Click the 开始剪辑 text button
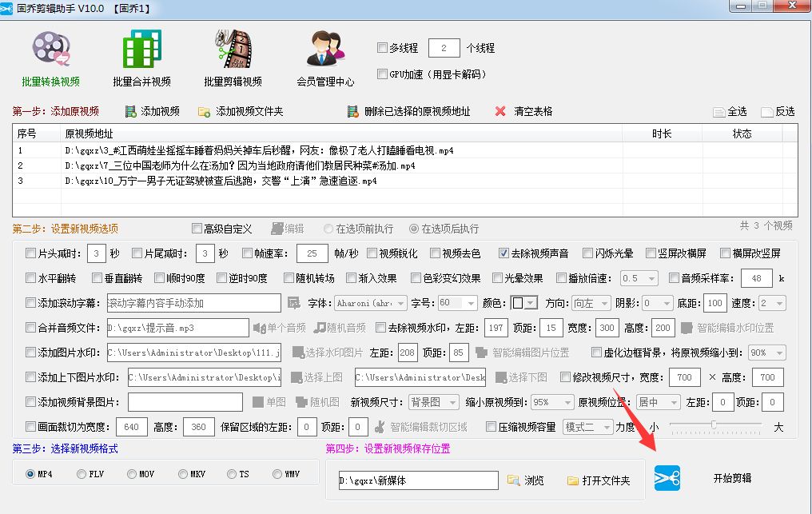 tap(732, 478)
